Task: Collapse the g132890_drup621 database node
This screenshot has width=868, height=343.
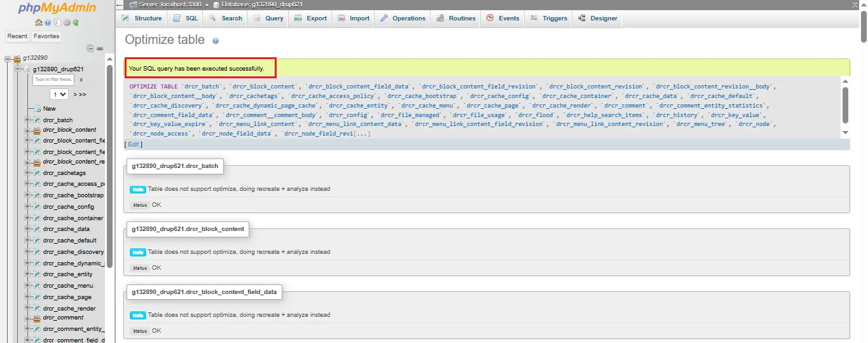Action: click(x=18, y=69)
